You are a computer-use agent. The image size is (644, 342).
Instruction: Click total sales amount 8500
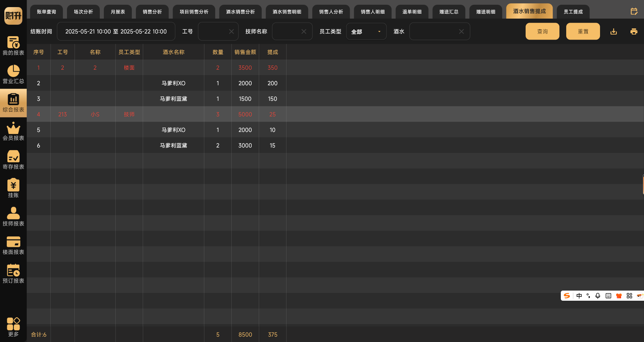tap(245, 335)
